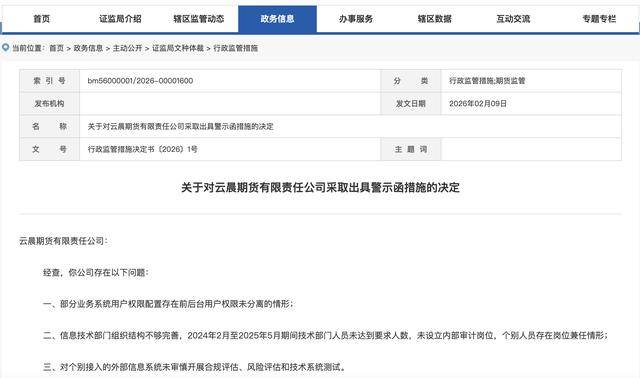Open the 首页 navigation tab
Viewport: 640px width, 378px height.
[42, 19]
